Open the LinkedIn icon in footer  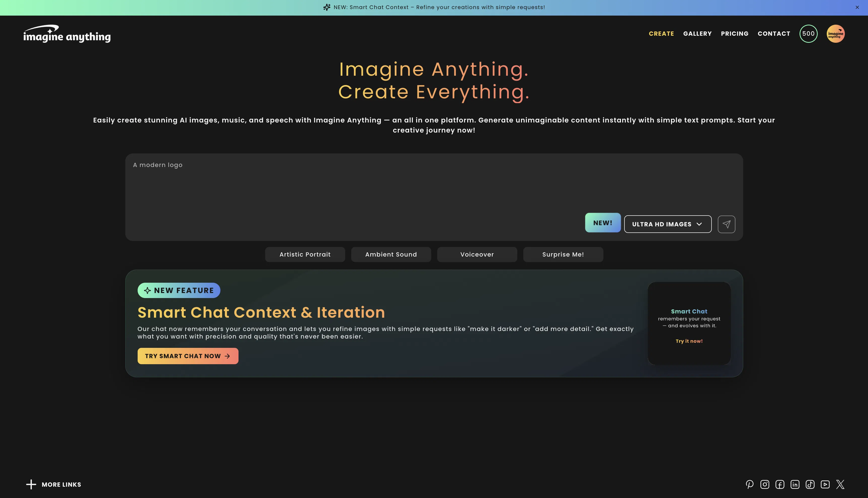coord(795,484)
